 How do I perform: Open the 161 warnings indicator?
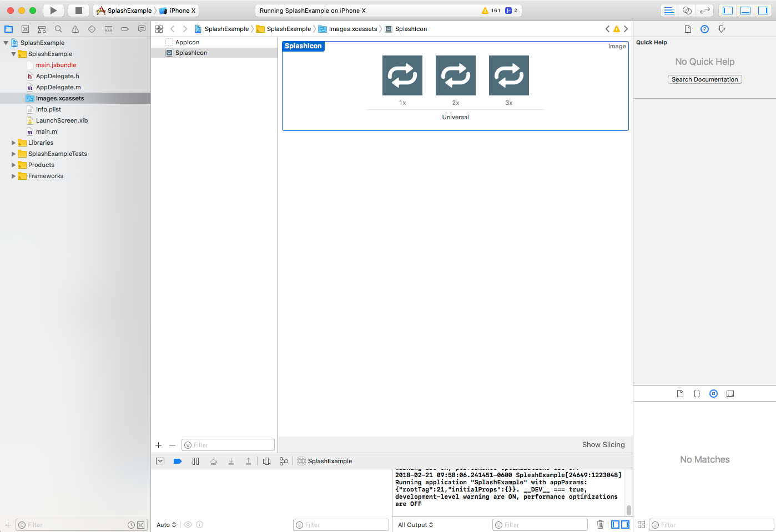click(x=491, y=11)
